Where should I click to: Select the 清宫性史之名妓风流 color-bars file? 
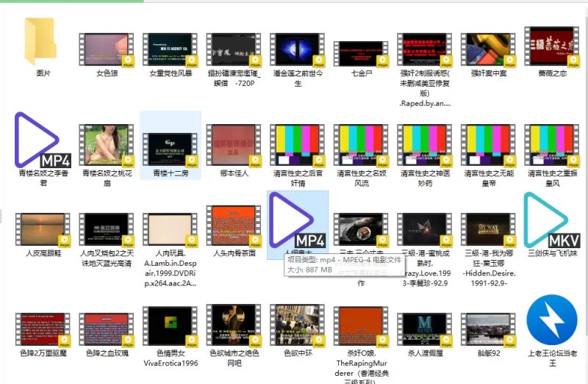pos(362,145)
